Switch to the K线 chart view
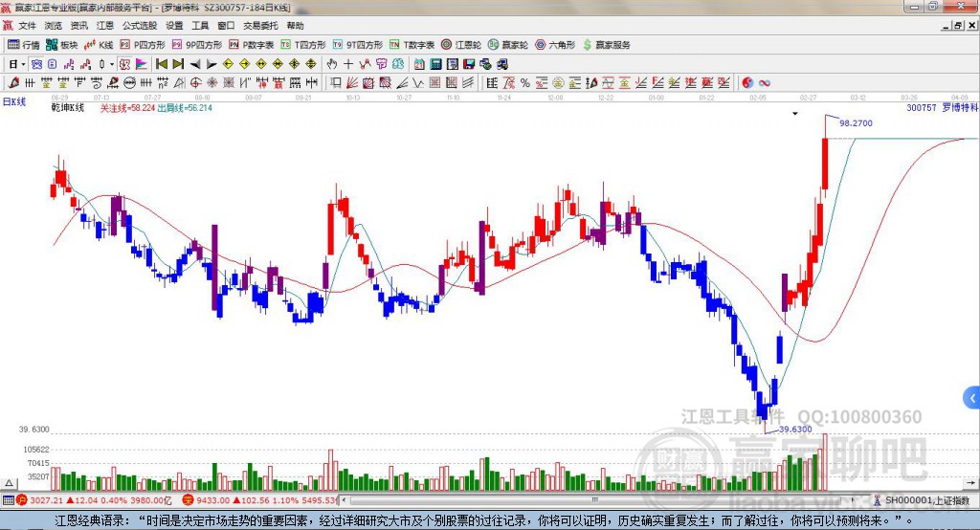Screen dimensions: 980x530 coord(100,44)
